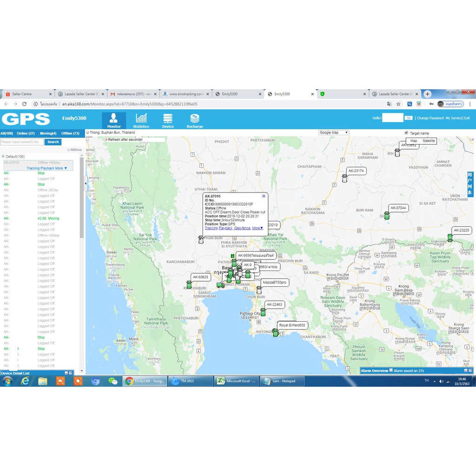Collapse the Default(100) device group
Image resolution: width=476 pixels, height=476 pixels.
[3, 156]
